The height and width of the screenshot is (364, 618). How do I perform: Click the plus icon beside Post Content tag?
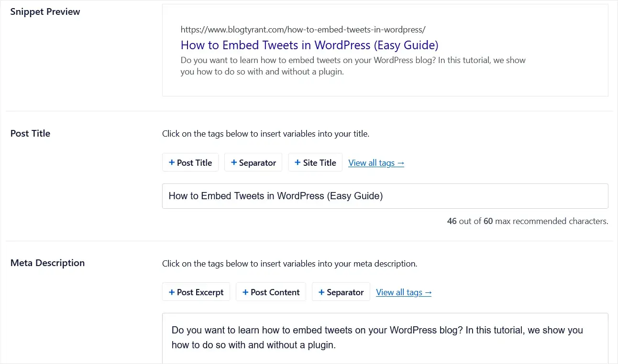pos(245,292)
